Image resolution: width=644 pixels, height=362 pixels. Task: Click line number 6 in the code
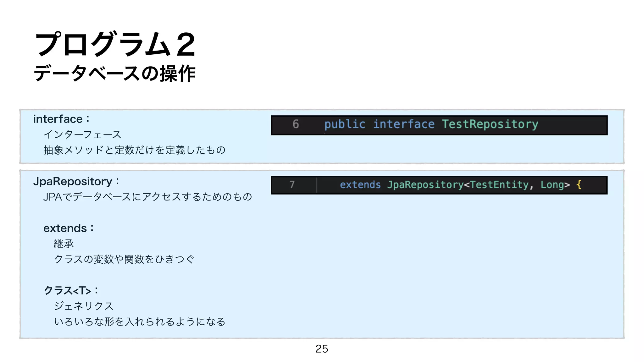296,124
